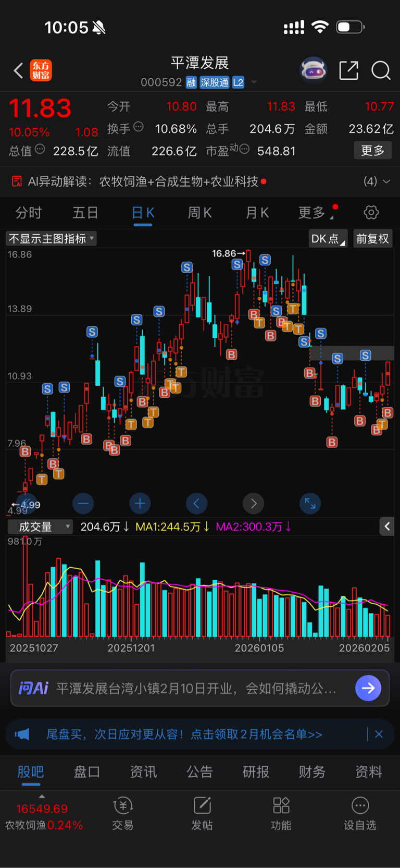Close the promotional banner X
This screenshot has height=868, width=400.
coord(379,734)
